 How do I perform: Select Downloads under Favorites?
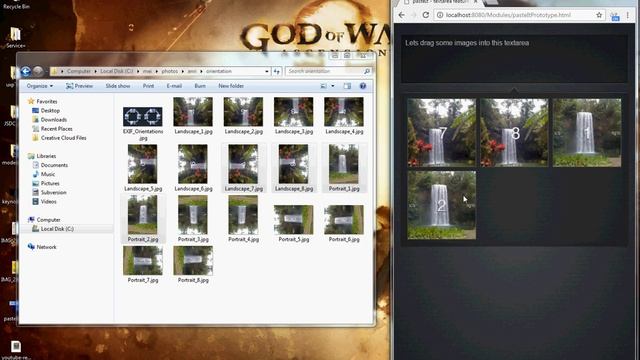(49, 120)
